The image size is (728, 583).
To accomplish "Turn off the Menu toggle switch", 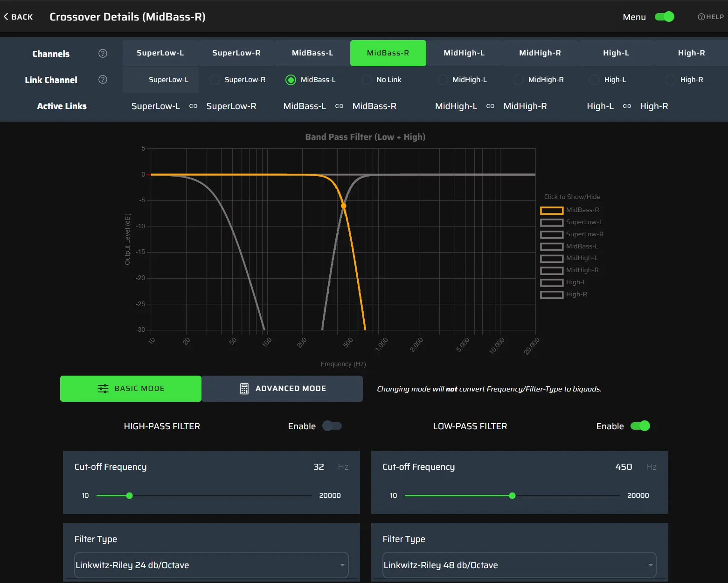I will coord(664,17).
